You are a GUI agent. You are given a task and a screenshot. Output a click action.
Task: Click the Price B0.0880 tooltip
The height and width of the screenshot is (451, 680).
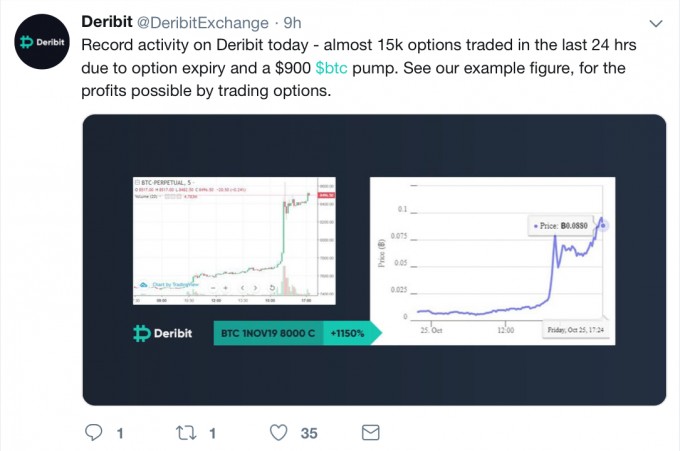[560, 226]
